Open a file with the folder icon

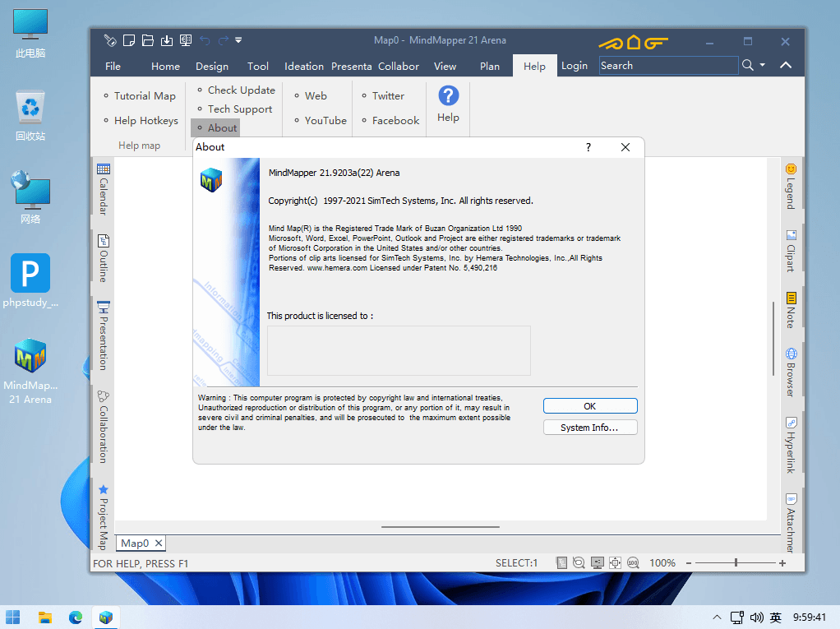[x=148, y=40]
